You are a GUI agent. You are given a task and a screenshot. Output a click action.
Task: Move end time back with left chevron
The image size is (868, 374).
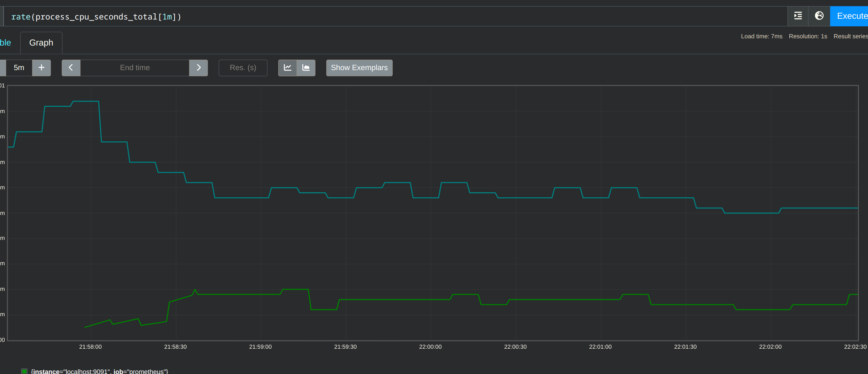(71, 68)
